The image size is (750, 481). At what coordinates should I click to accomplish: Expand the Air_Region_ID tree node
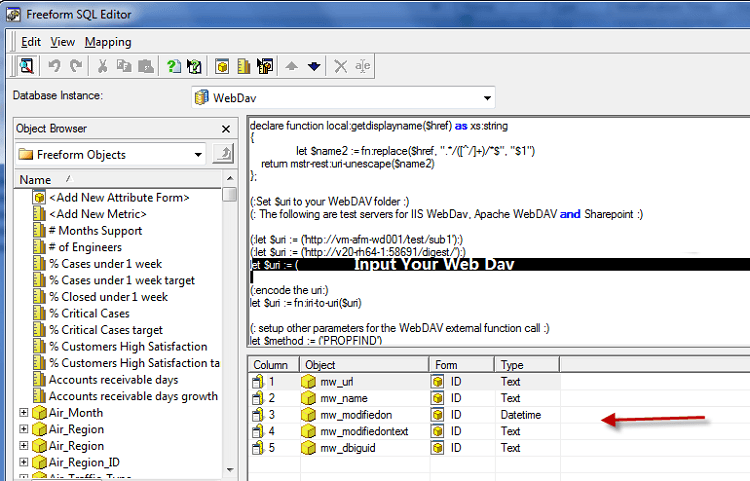(23, 462)
